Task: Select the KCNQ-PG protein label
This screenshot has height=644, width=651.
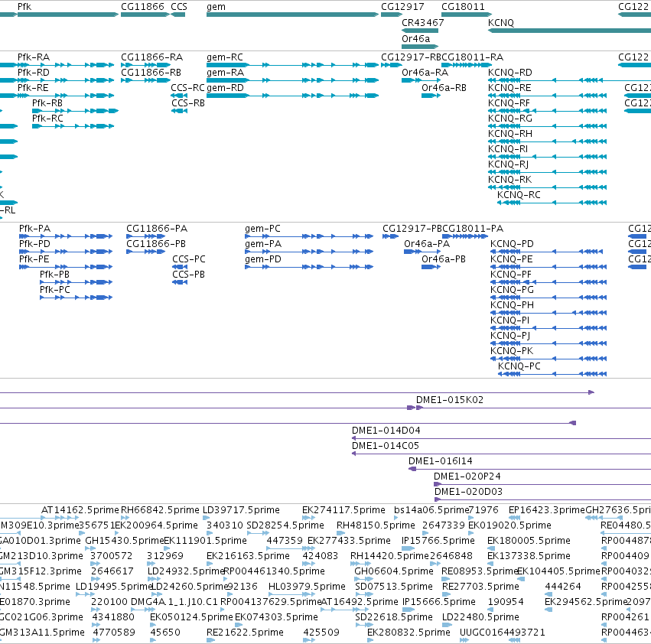Action: (512, 289)
